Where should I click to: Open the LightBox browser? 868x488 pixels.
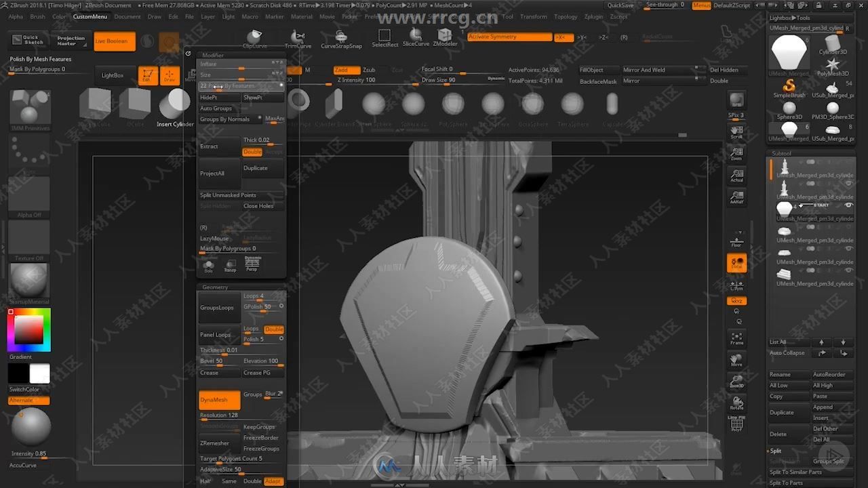tap(113, 75)
